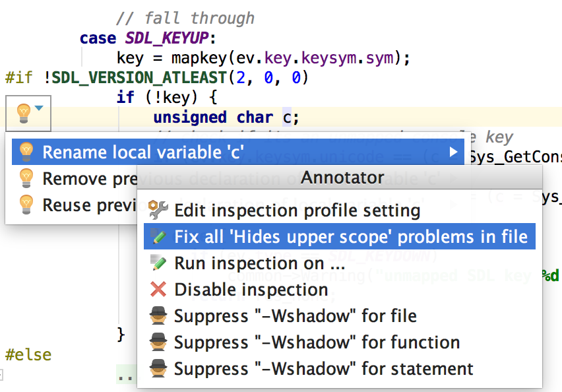Image resolution: width=562 pixels, height=392 pixels.
Task: Expand the submenu arrow on the Rename local variable row
Action: click(x=453, y=152)
